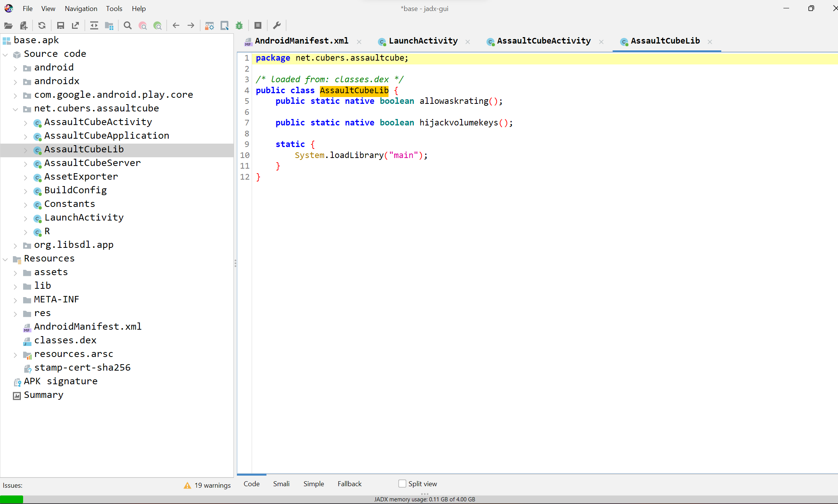Go forward with the right arrow

click(191, 26)
